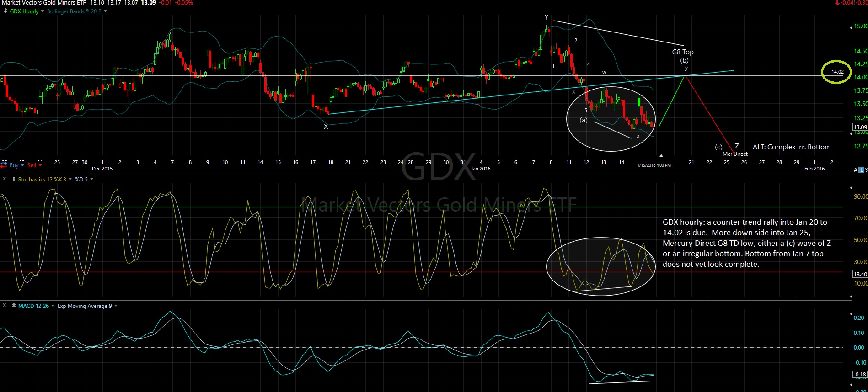Open the GDX Hourly dropdown arrow
The height and width of the screenshot is (392, 868).
point(43,11)
